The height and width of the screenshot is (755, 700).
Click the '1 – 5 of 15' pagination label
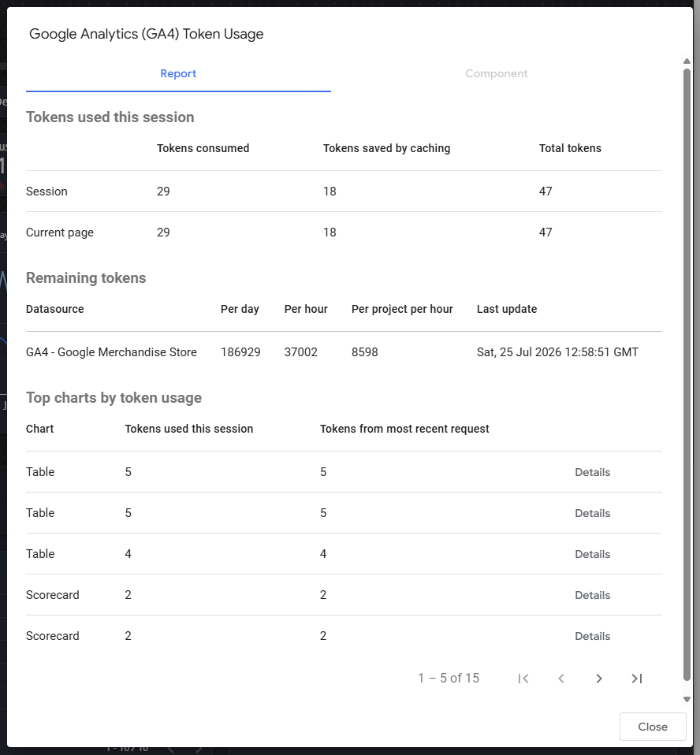click(x=449, y=679)
